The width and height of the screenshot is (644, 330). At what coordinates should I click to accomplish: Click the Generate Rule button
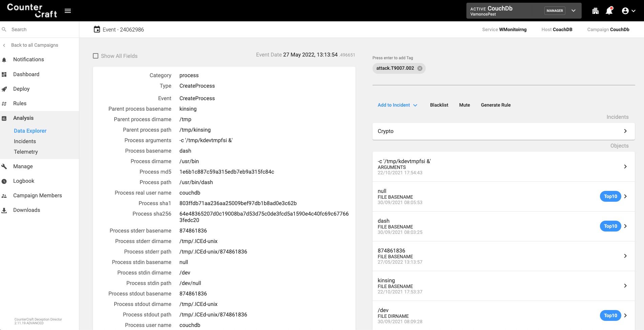[x=496, y=105]
